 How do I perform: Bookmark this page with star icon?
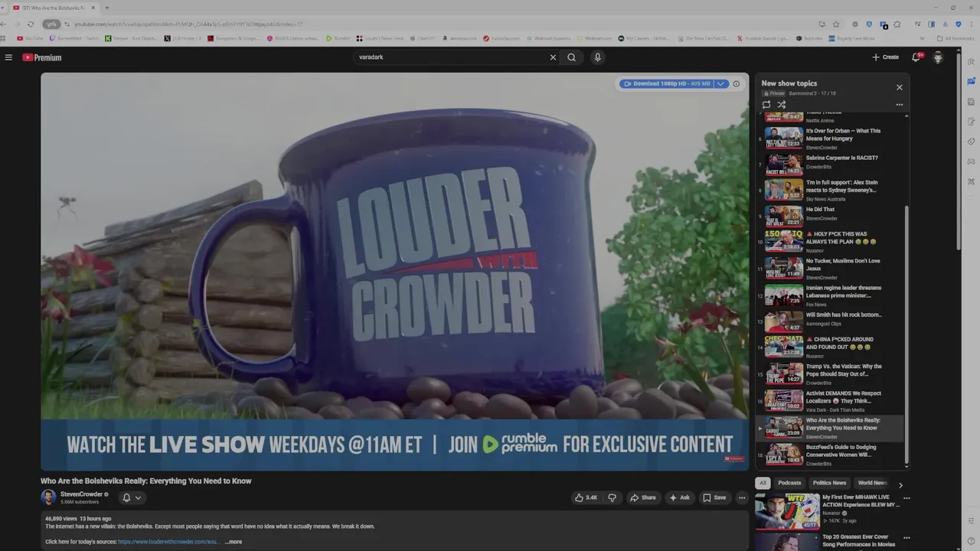point(836,24)
